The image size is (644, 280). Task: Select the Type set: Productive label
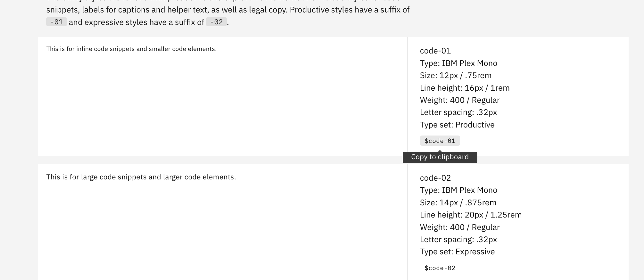457,125
